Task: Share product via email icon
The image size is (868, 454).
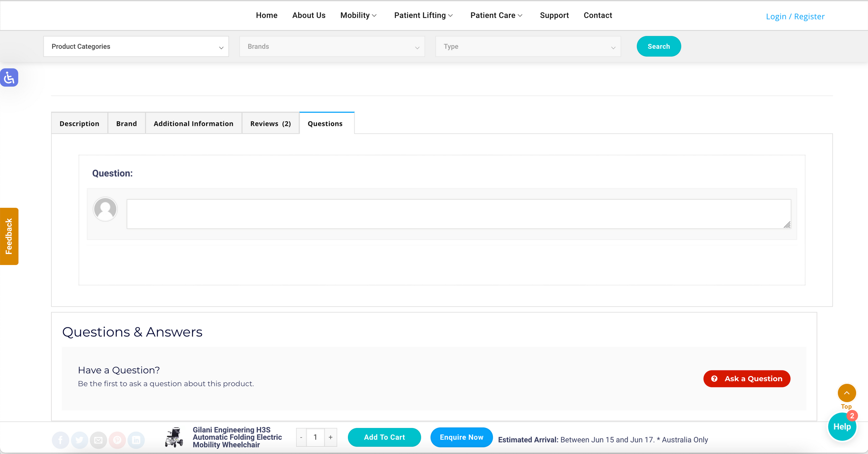Action: 99,440
